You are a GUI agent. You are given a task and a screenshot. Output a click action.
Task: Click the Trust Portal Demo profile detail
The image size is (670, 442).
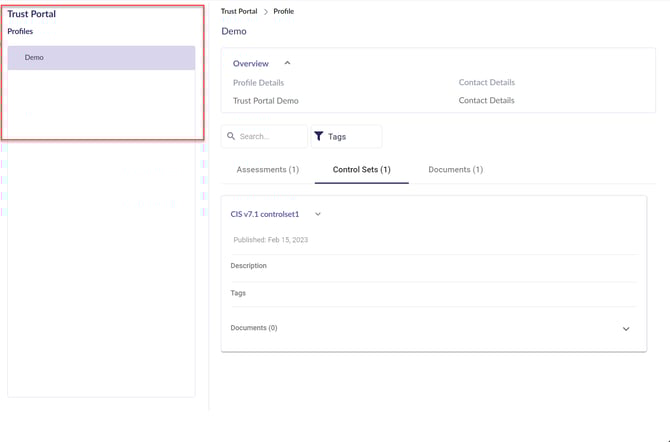(x=265, y=101)
